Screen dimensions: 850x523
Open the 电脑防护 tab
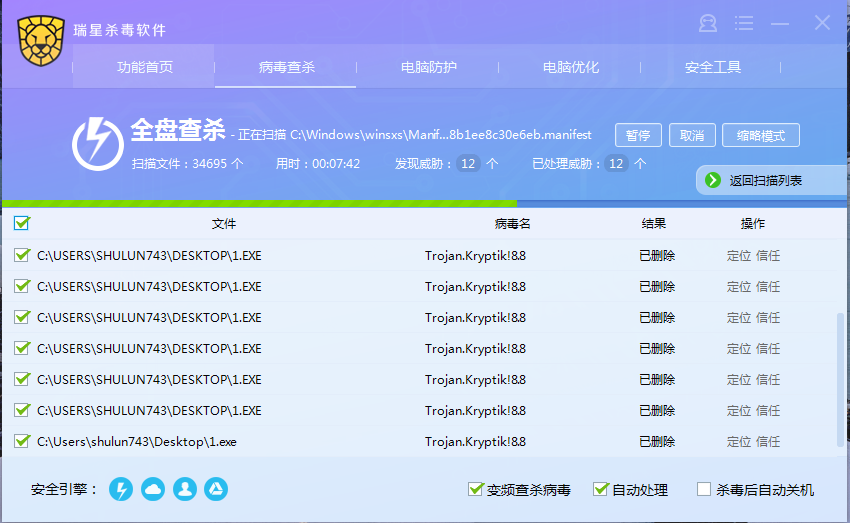pyautogui.click(x=428, y=67)
